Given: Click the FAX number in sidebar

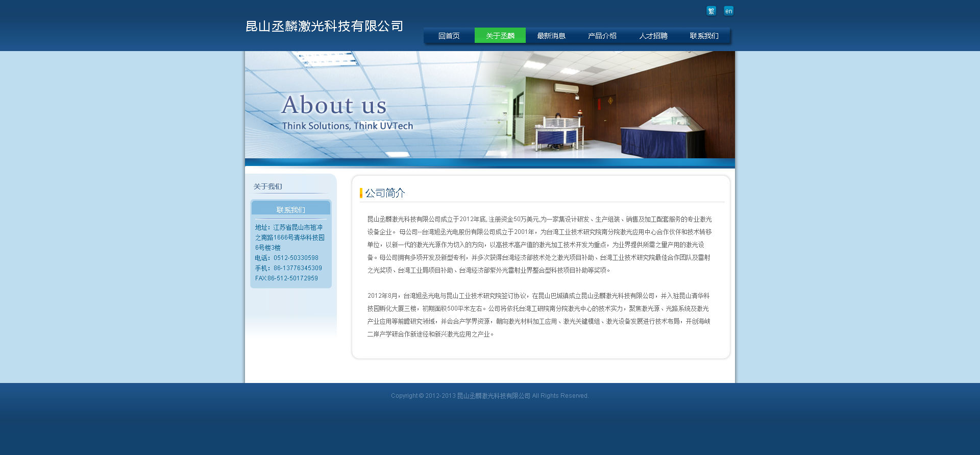Looking at the screenshot, I should pos(286,278).
